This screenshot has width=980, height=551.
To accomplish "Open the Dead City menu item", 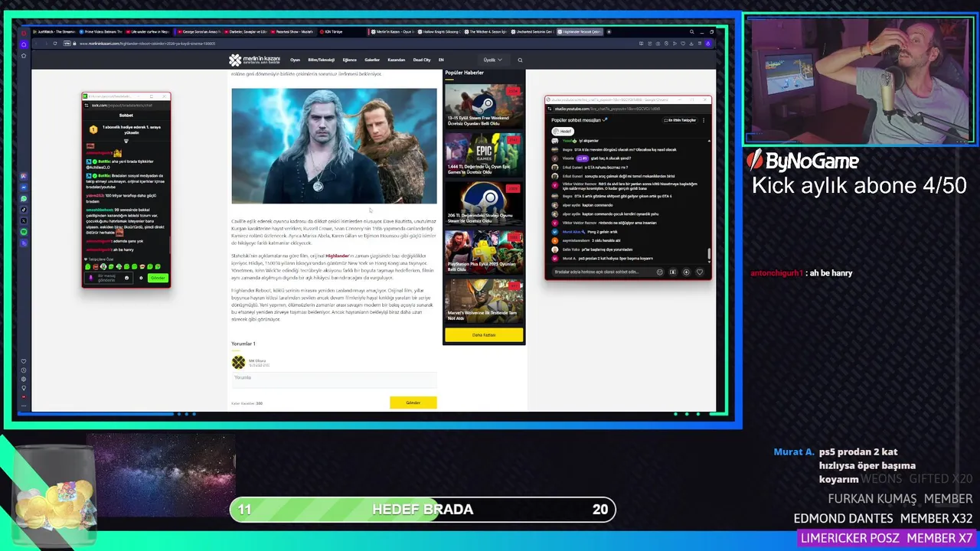I will [x=422, y=60].
